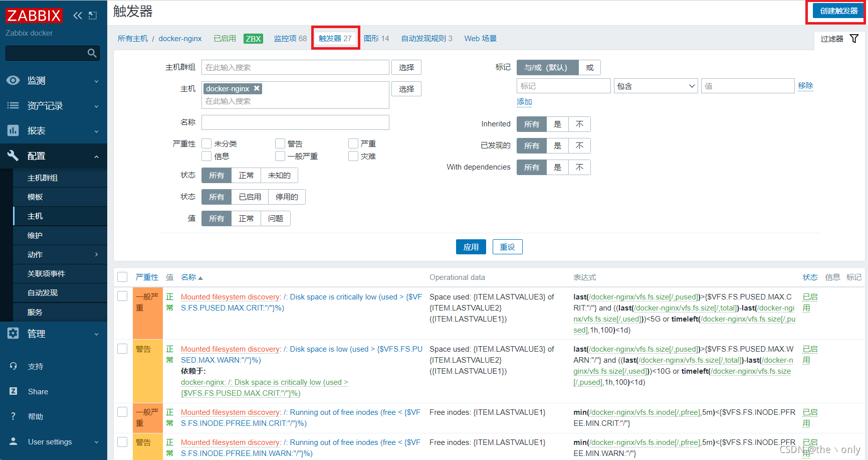The image size is (868, 460).
Task: Select inode PFREE.MIN.WARN trigger checkbox
Action: pos(122,442)
